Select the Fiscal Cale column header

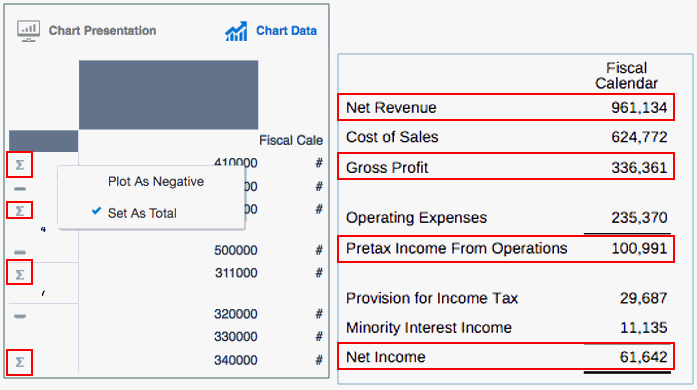[291, 141]
